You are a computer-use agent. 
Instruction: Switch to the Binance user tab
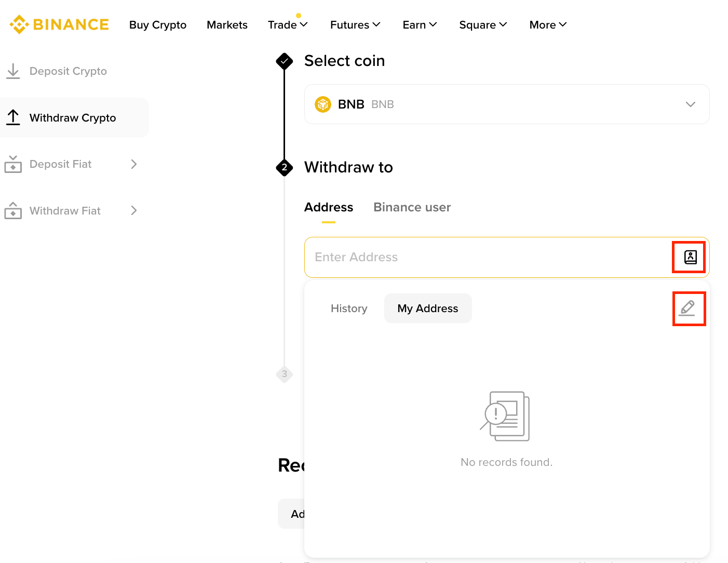(412, 207)
